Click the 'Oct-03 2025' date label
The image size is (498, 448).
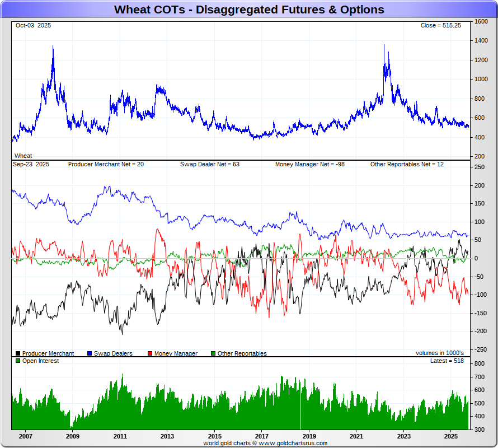point(33,25)
